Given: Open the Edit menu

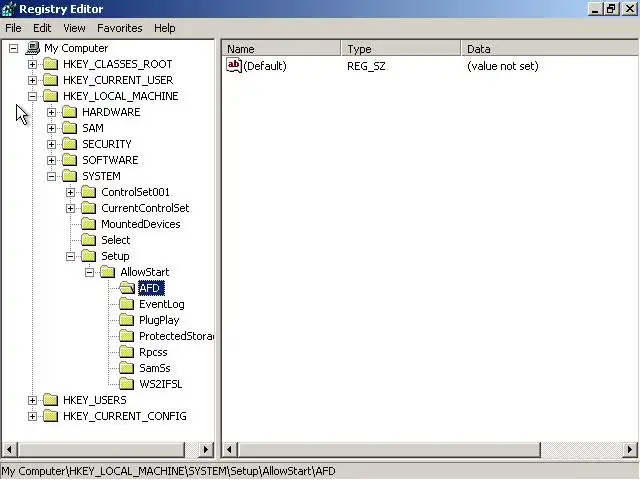Looking at the screenshot, I should click(42, 28).
